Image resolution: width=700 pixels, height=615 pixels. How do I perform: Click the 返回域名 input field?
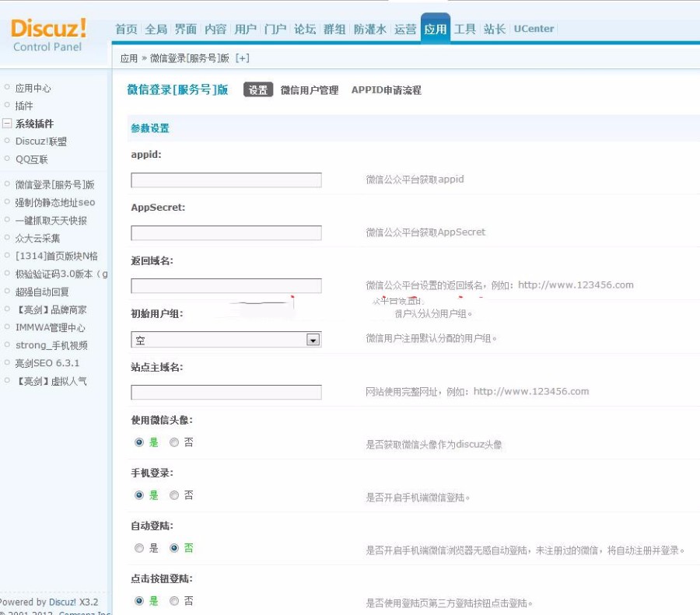226,285
